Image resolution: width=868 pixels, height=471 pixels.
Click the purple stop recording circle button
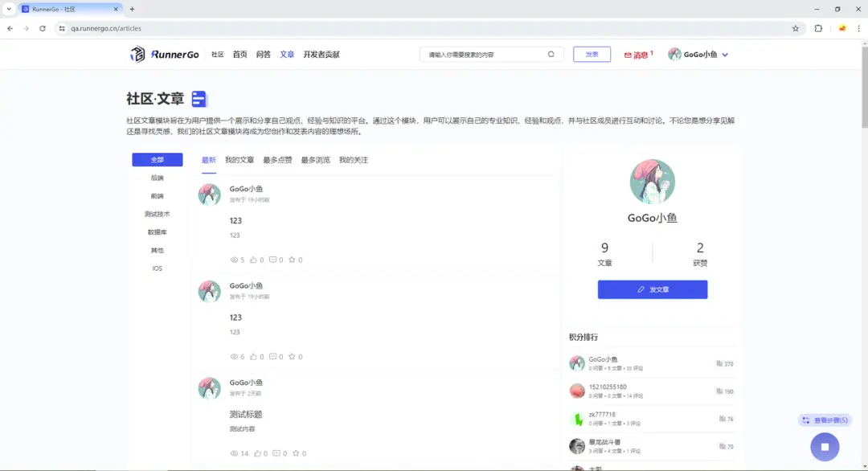(825, 446)
